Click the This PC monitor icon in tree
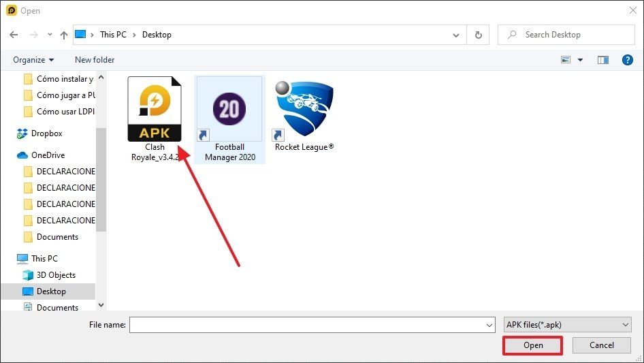 22,259
